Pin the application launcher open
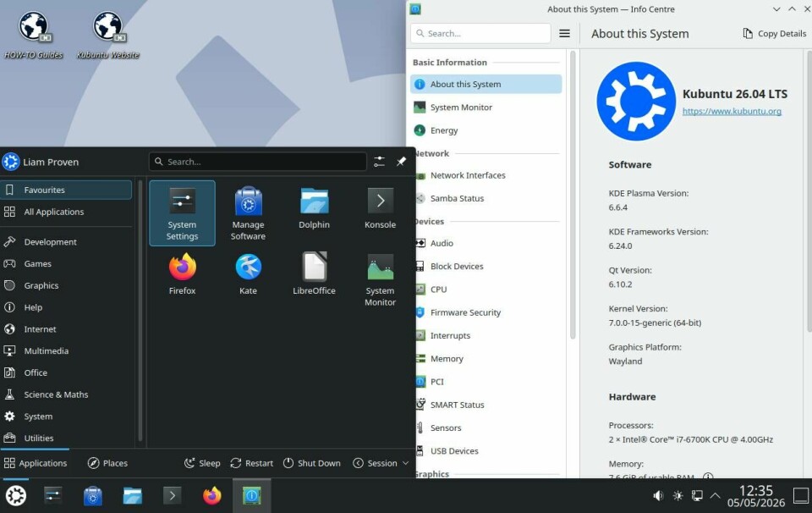 click(x=401, y=162)
